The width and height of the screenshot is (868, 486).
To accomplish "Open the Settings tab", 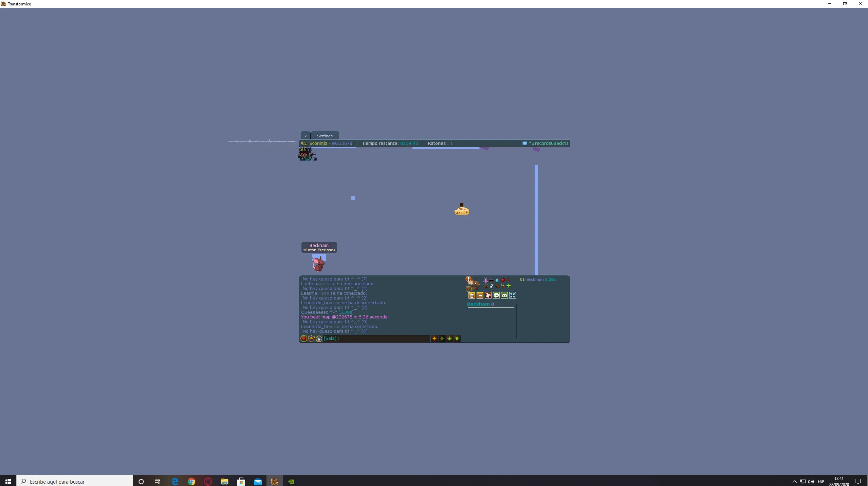I will [x=325, y=136].
